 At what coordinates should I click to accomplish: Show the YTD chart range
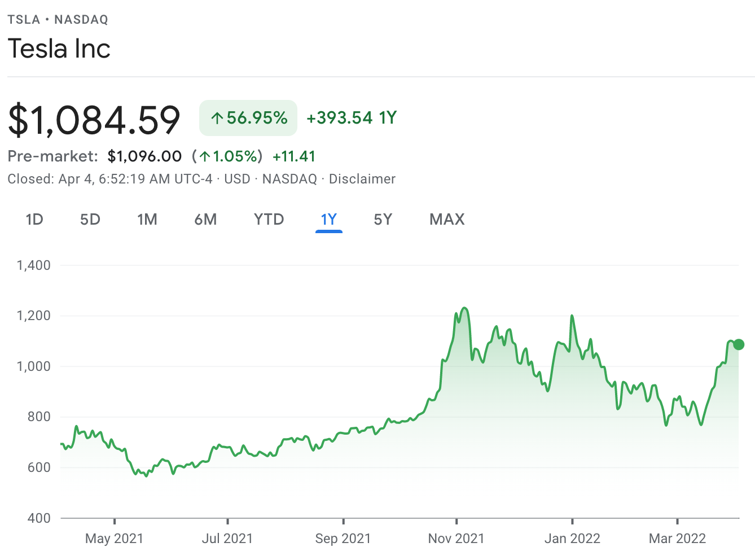coord(269,219)
